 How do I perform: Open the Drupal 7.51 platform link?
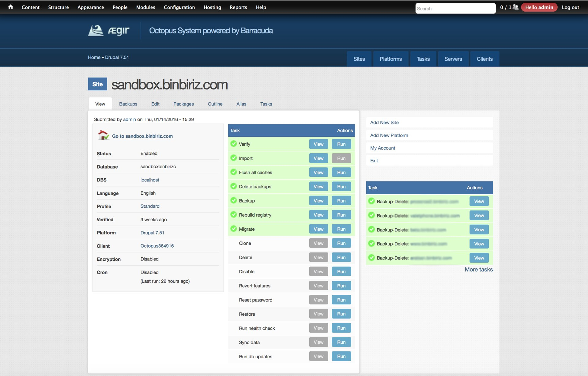click(x=152, y=233)
